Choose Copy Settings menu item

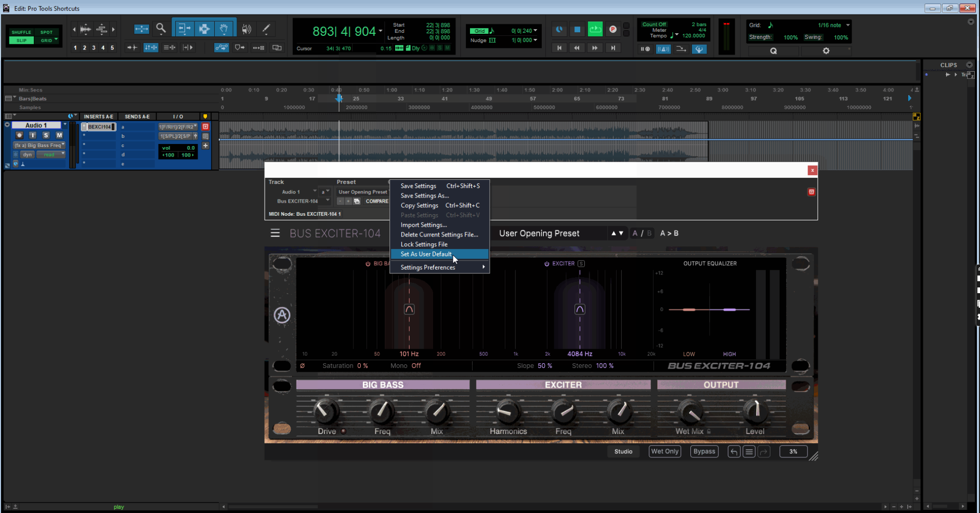coord(440,206)
